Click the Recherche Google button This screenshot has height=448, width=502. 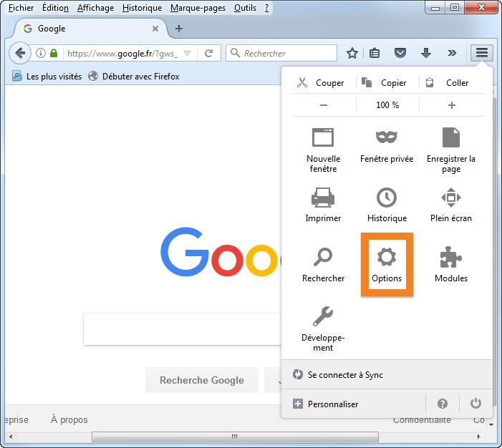click(x=201, y=380)
